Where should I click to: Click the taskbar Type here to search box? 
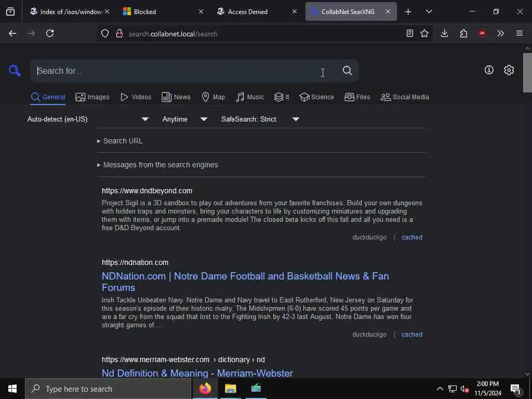(108, 389)
